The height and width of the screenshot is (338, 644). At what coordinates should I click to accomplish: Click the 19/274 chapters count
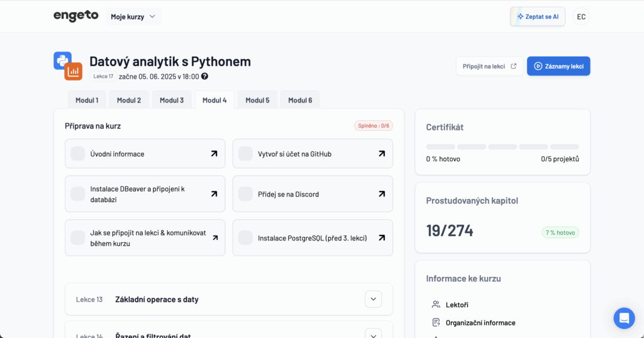[x=450, y=230]
